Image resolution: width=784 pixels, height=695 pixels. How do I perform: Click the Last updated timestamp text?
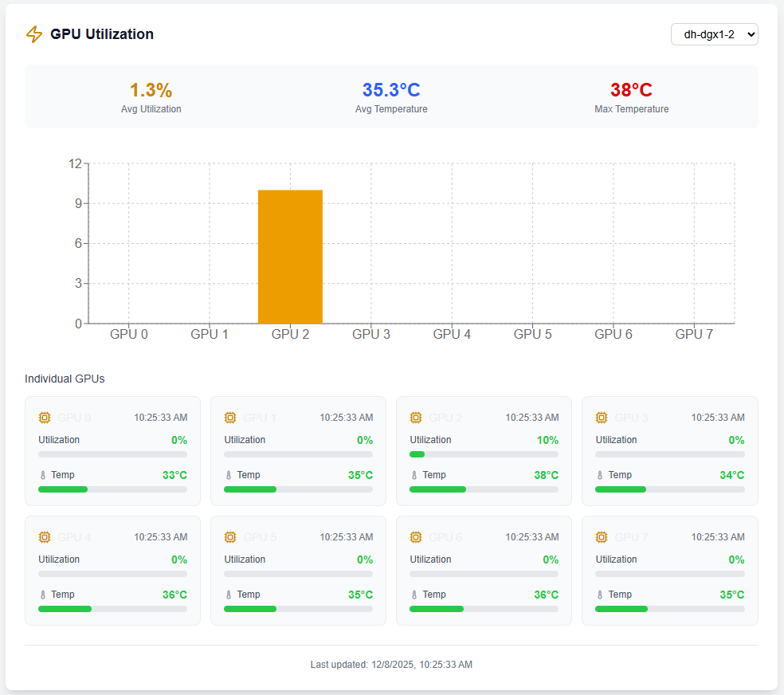coord(391,664)
